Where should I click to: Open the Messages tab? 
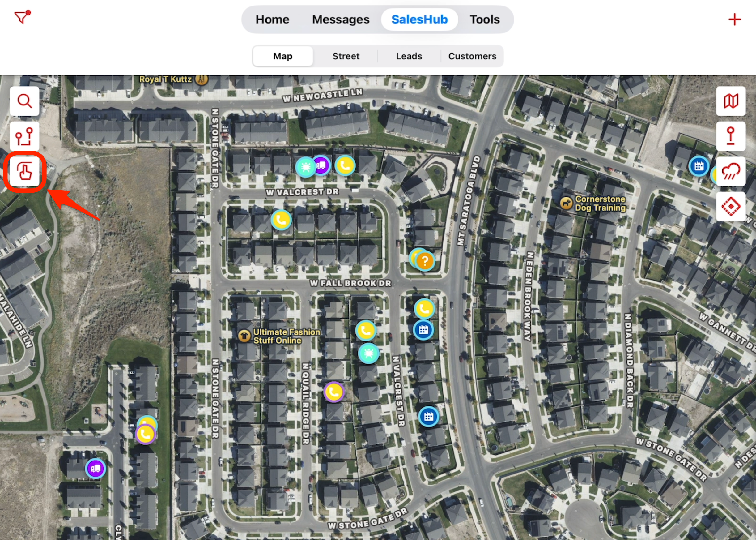[x=341, y=19]
